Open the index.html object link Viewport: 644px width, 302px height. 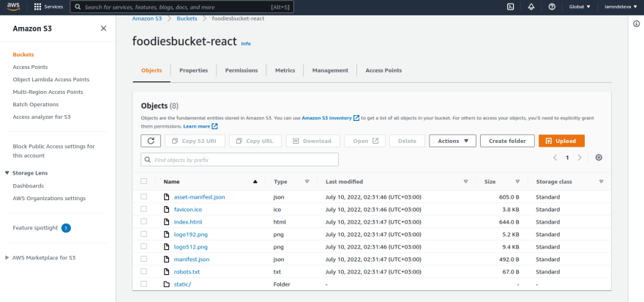click(x=188, y=222)
